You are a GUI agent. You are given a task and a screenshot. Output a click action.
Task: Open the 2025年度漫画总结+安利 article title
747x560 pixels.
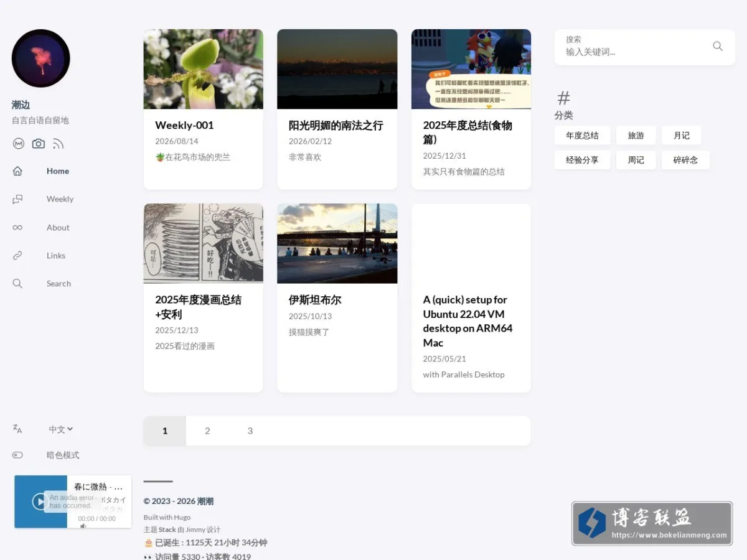click(198, 307)
